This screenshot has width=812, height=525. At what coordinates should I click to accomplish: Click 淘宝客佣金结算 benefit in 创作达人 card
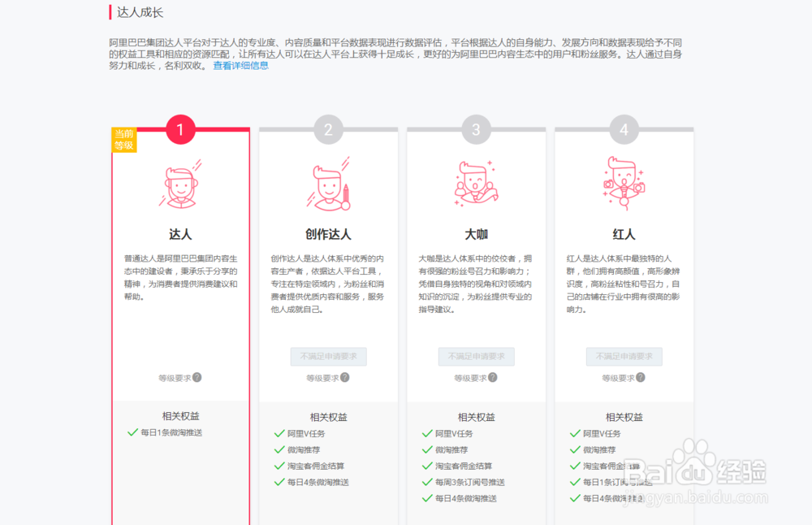(316, 466)
